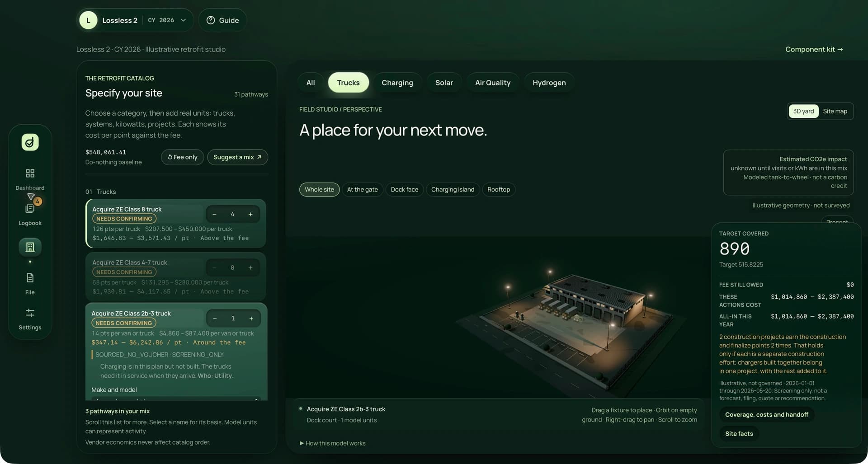Screen dimensions: 868x464
Task: Select the 3D yard view toggle
Action: [803, 111]
